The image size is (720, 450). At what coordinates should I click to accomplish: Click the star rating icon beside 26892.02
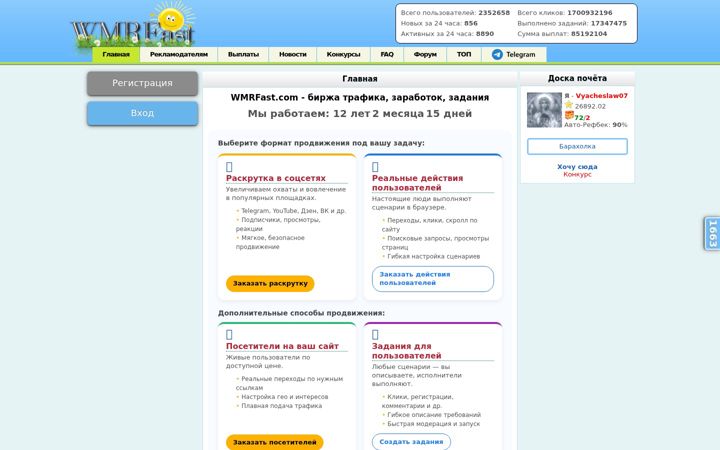568,105
